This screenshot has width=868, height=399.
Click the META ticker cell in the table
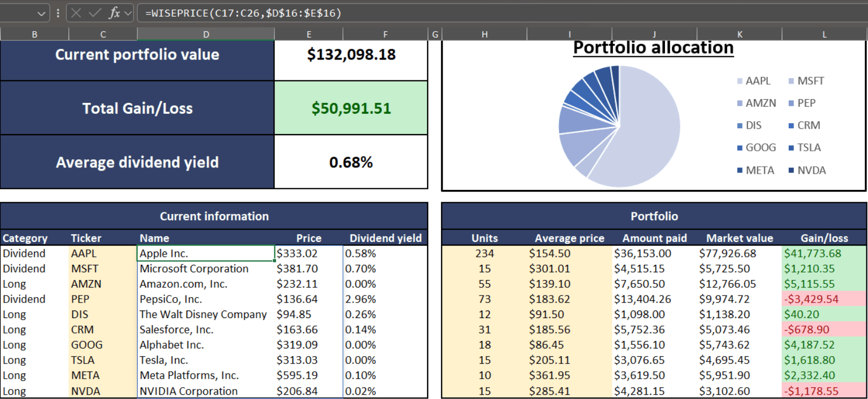(x=103, y=375)
